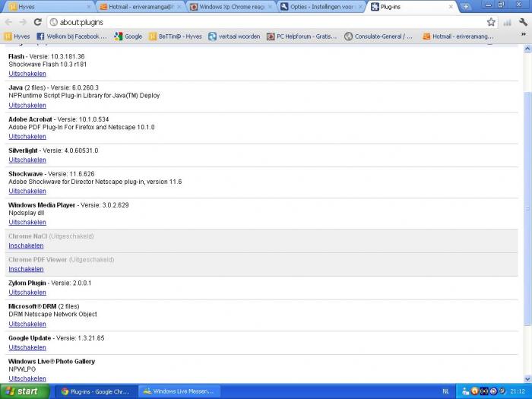The image size is (532, 399).
Task: Open Windows Live Messenger taskbar button
Action: tap(179, 391)
